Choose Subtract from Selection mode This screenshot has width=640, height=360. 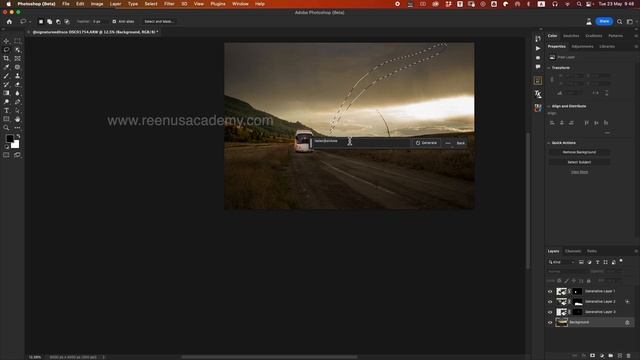tap(58, 21)
